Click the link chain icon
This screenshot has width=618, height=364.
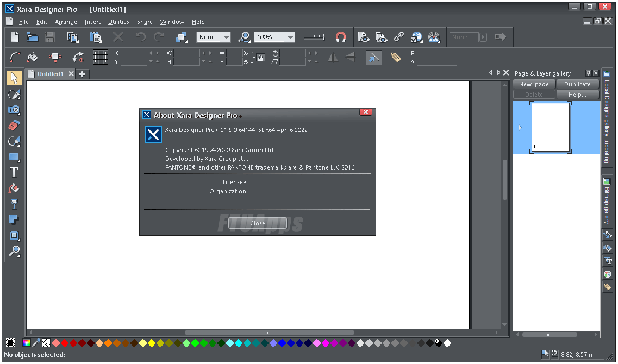point(399,37)
